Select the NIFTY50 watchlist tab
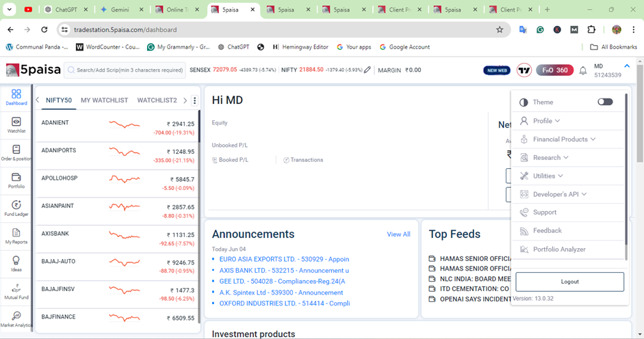 coord(59,100)
